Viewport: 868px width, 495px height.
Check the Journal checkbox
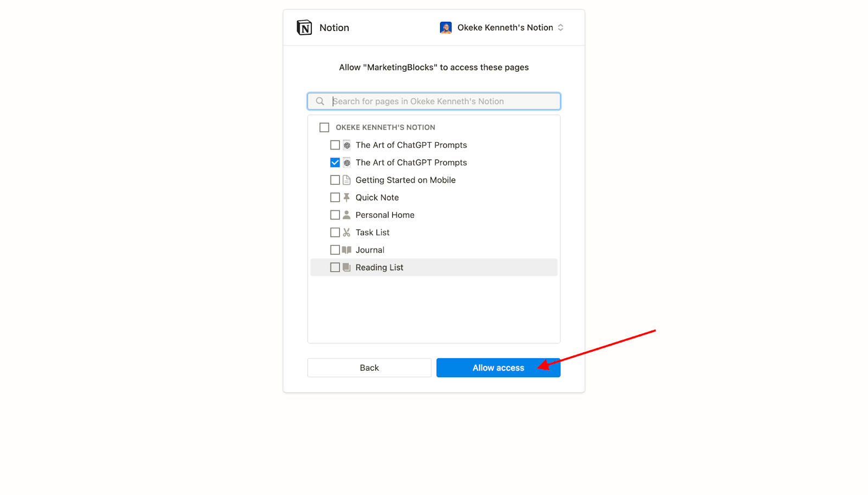coord(335,250)
